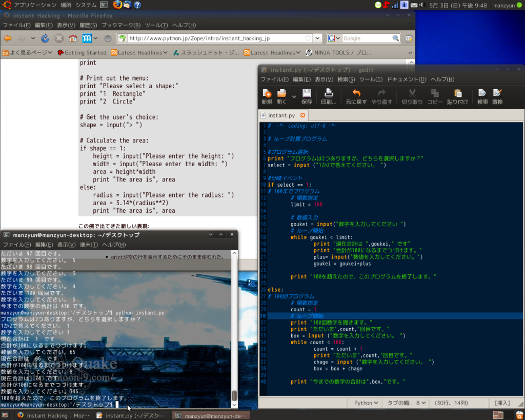This screenshot has width=525, height=420.
Task: Toggle the bookmark star in URL bar
Action: 308,38
